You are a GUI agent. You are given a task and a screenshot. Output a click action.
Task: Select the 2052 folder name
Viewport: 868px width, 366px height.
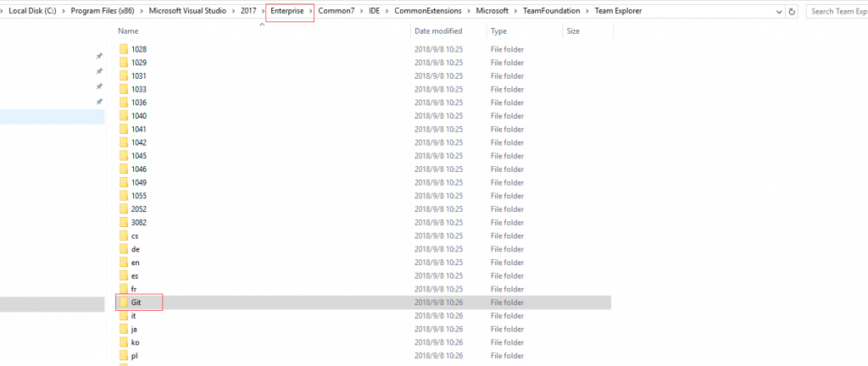[x=139, y=209]
